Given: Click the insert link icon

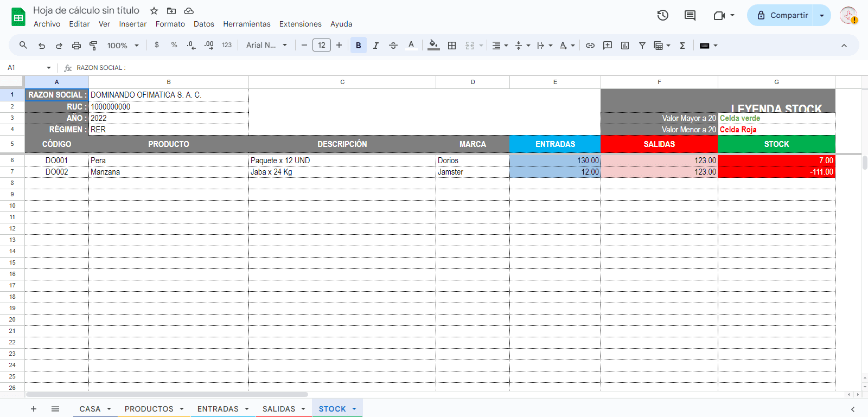Looking at the screenshot, I should (590, 46).
